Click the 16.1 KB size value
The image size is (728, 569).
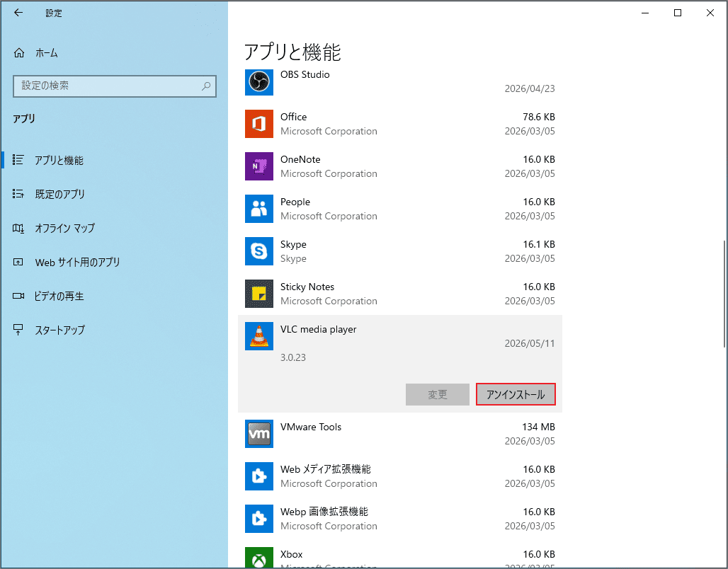click(x=539, y=244)
